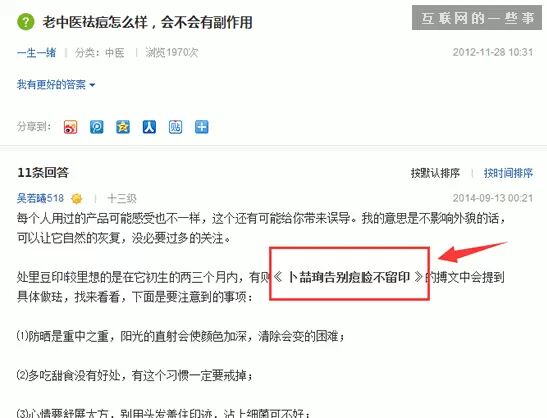Click the 互联网的一些事 watermark banner
Image resolution: width=547 pixels, height=418 pixels.
pos(477,18)
